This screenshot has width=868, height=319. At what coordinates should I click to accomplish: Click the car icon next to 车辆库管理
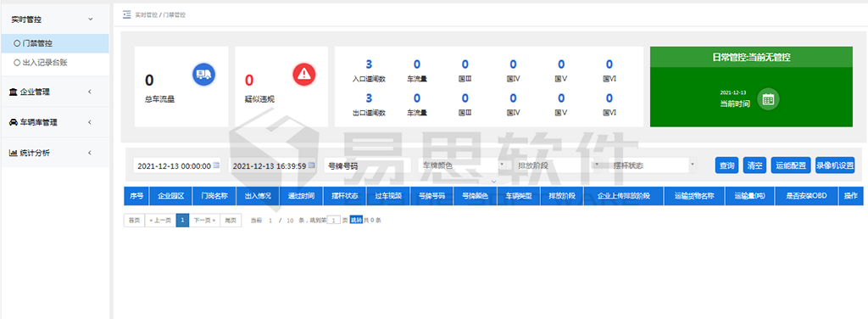pos(13,122)
